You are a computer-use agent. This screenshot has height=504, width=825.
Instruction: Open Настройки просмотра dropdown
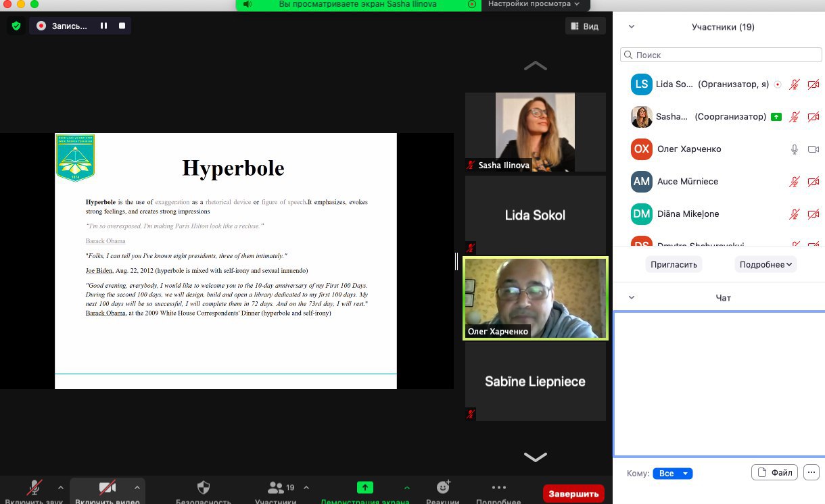tap(534, 4)
